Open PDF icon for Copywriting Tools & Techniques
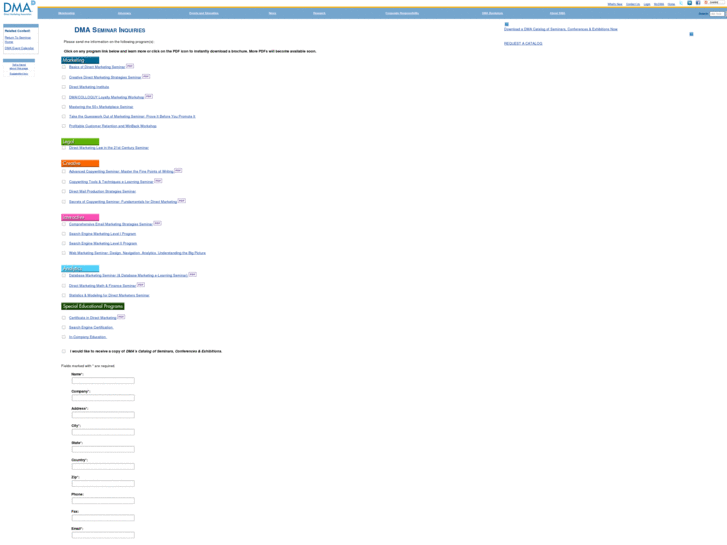This screenshot has height=545, width=727. [158, 180]
